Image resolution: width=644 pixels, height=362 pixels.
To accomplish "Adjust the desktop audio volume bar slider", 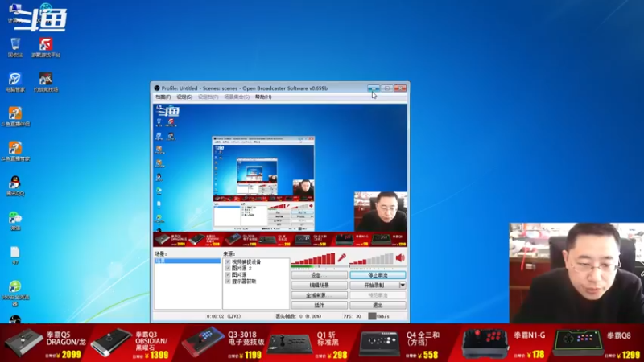I will (371, 258).
